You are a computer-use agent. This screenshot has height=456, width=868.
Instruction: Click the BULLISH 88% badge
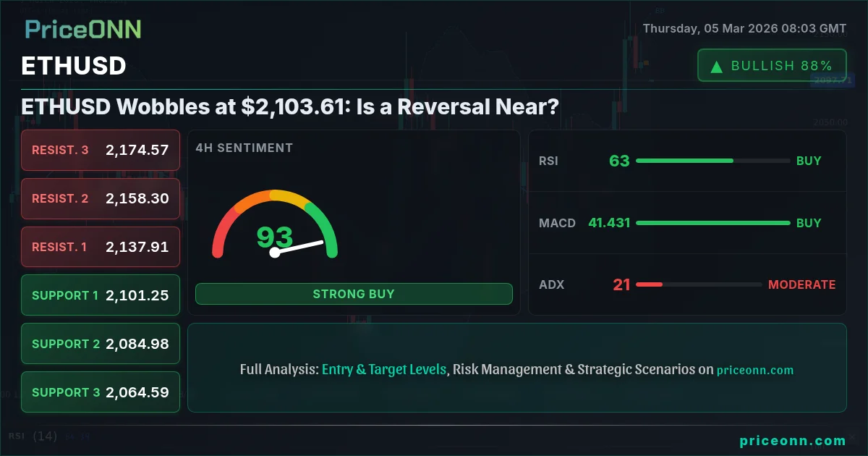coord(772,66)
